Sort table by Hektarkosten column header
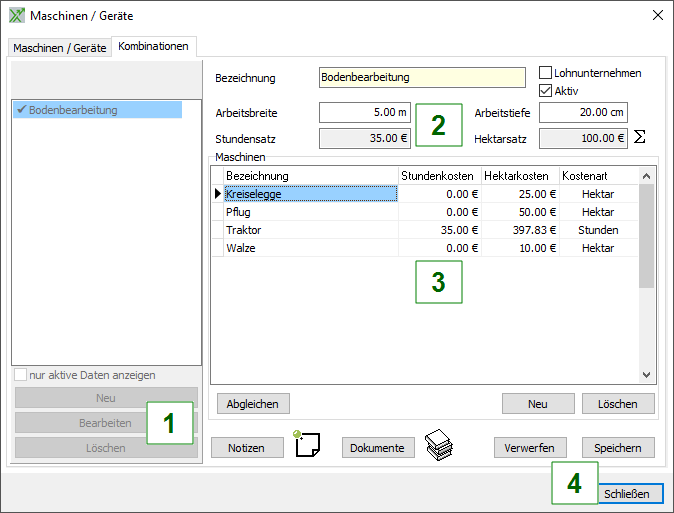674x513 pixels. point(520,176)
